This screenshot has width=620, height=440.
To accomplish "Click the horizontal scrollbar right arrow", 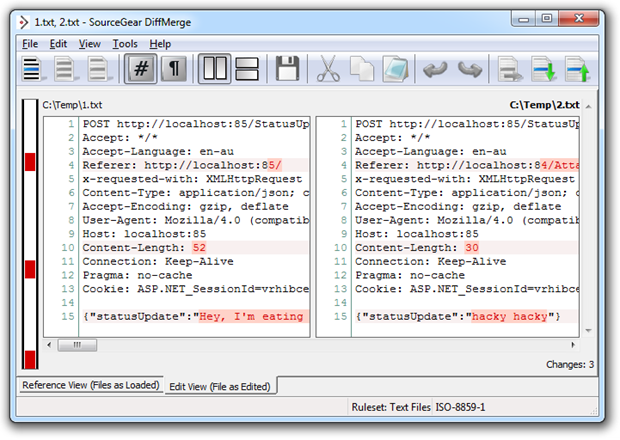I will pos(573,345).
